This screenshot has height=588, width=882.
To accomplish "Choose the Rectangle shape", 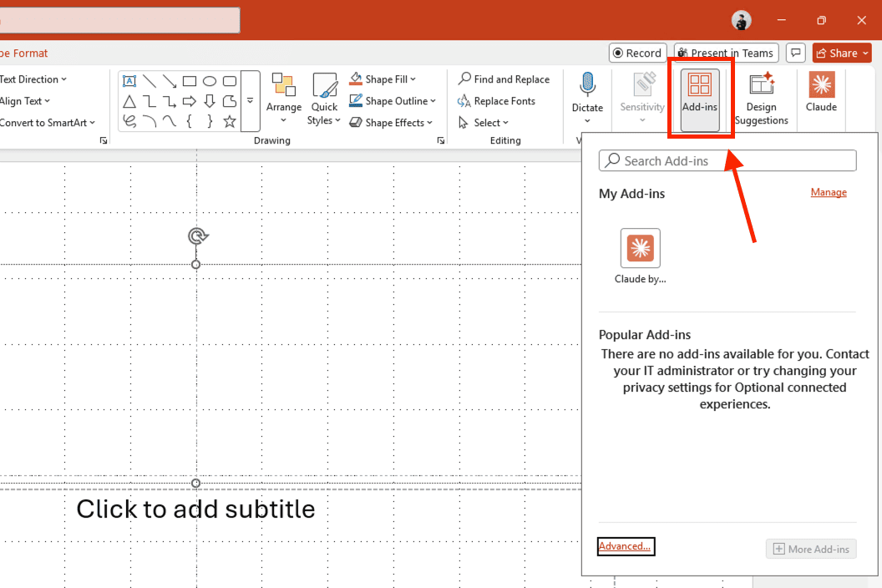I will [190, 81].
